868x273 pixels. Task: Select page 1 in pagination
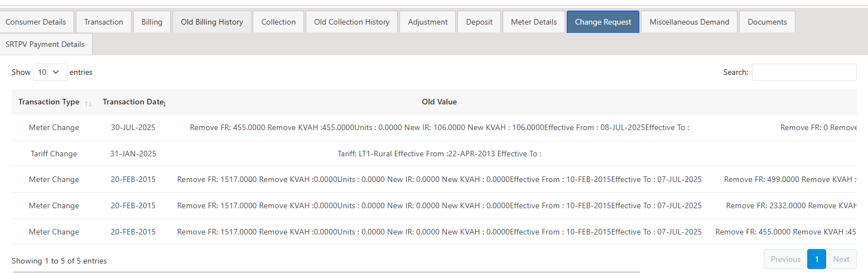817,259
